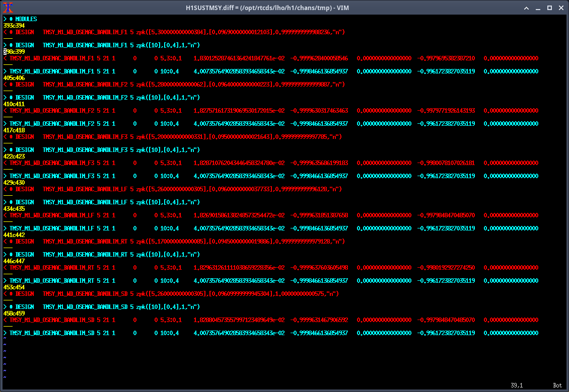Click the diff hunk header 393c394

click(x=14, y=26)
